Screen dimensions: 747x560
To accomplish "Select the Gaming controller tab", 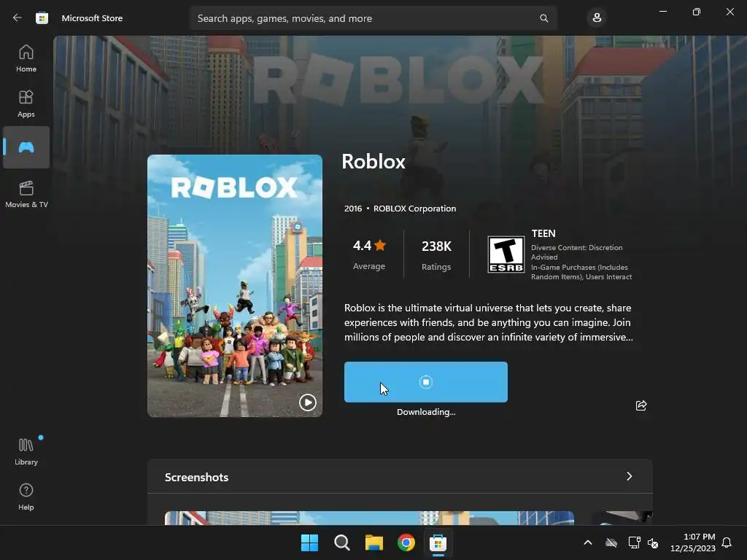I will [26, 147].
